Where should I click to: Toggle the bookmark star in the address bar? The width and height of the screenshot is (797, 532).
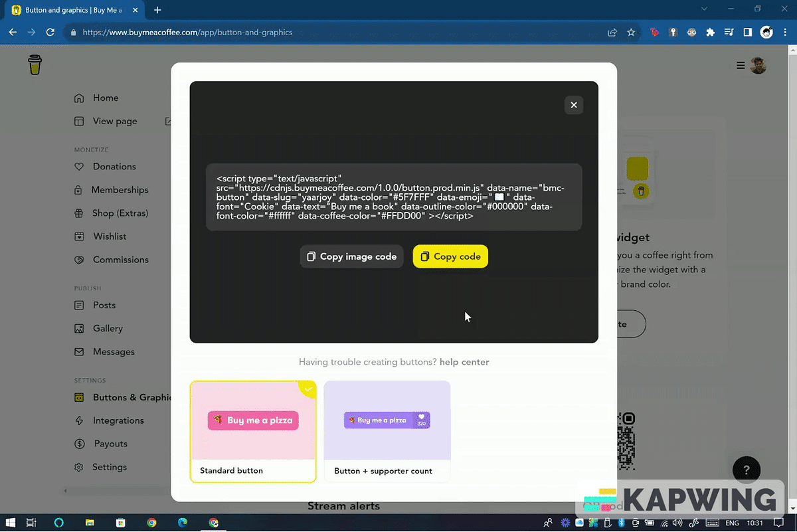coord(631,31)
